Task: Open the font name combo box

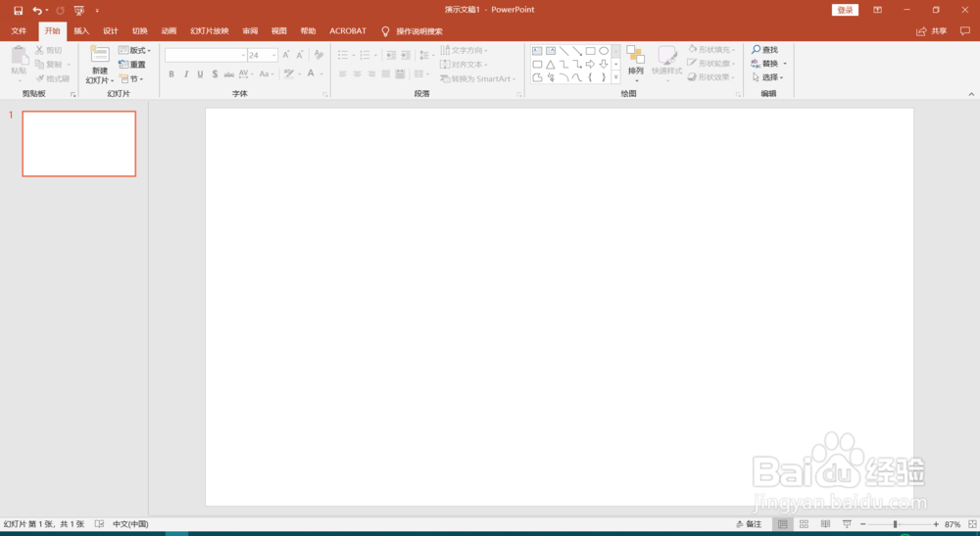Action: click(206, 55)
